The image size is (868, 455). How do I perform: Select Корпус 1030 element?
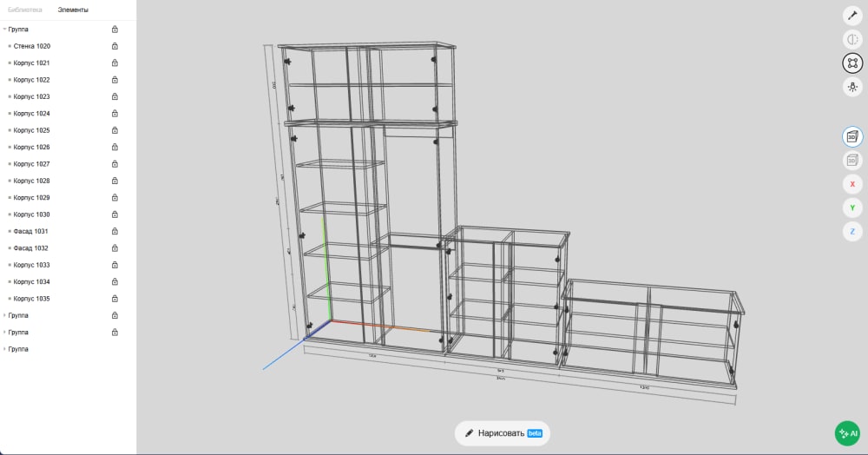pos(31,214)
